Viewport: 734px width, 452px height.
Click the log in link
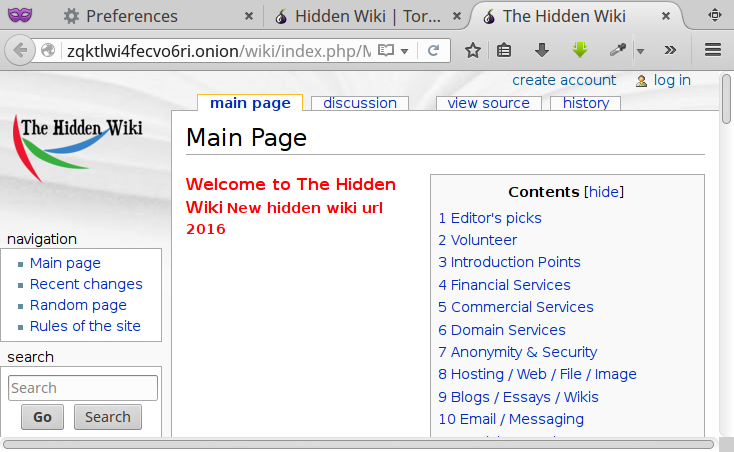click(672, 80)
